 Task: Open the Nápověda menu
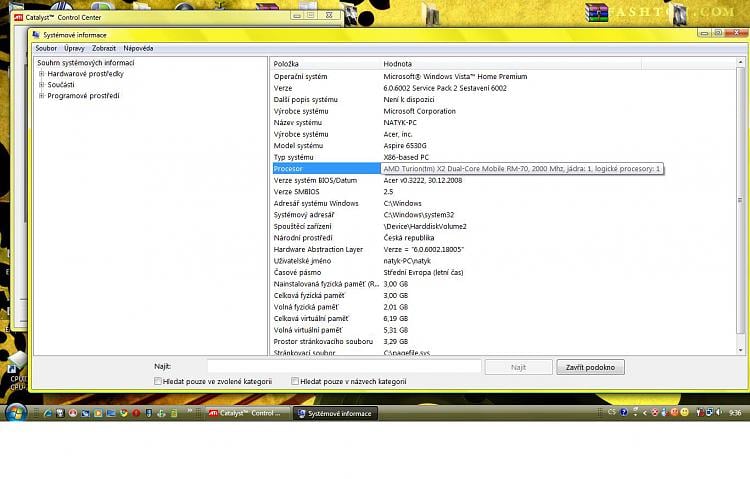pyautogui.click(x=138, y=48)
